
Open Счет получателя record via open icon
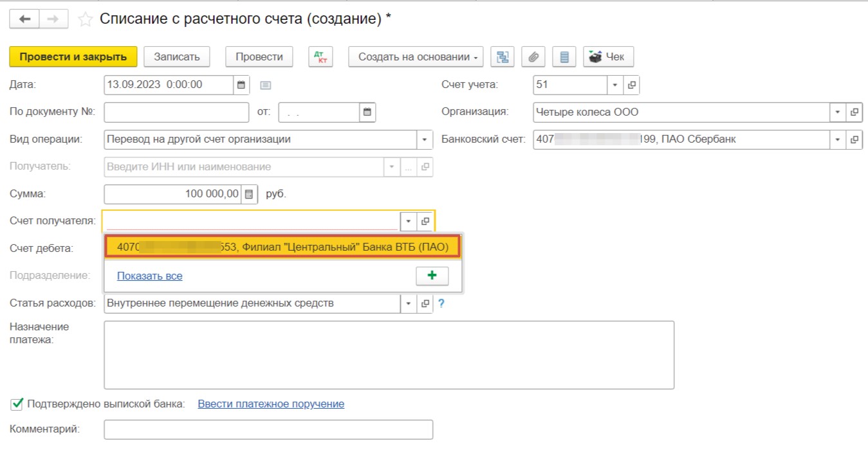pyautogui.click(x=425, y=221)
